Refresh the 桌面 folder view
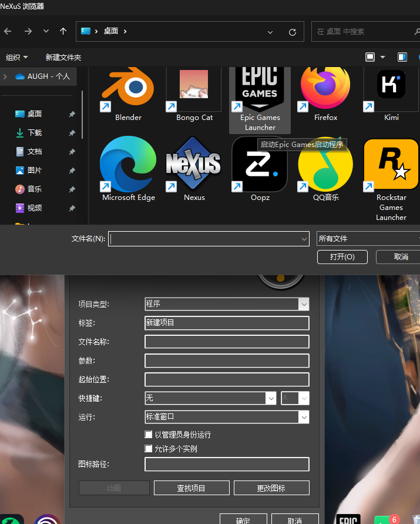Viewport: 420px width, 524px height. [x=293, y=32]
